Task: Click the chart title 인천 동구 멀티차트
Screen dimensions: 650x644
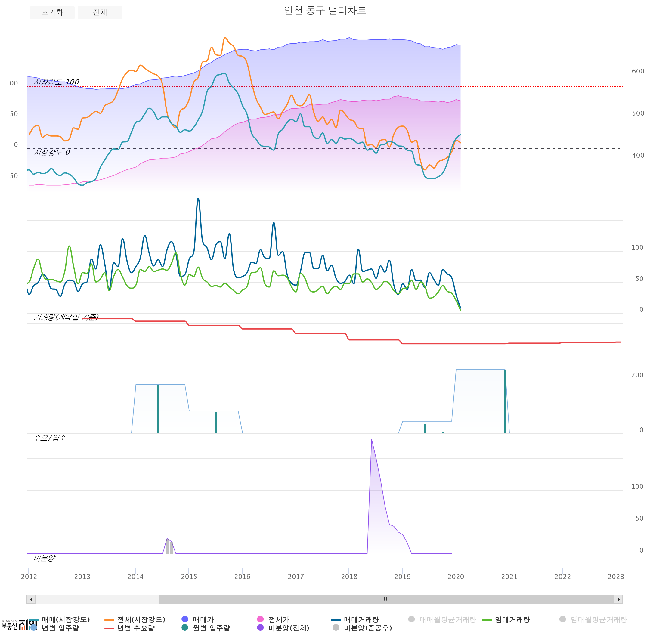Action: click(325, 11)
